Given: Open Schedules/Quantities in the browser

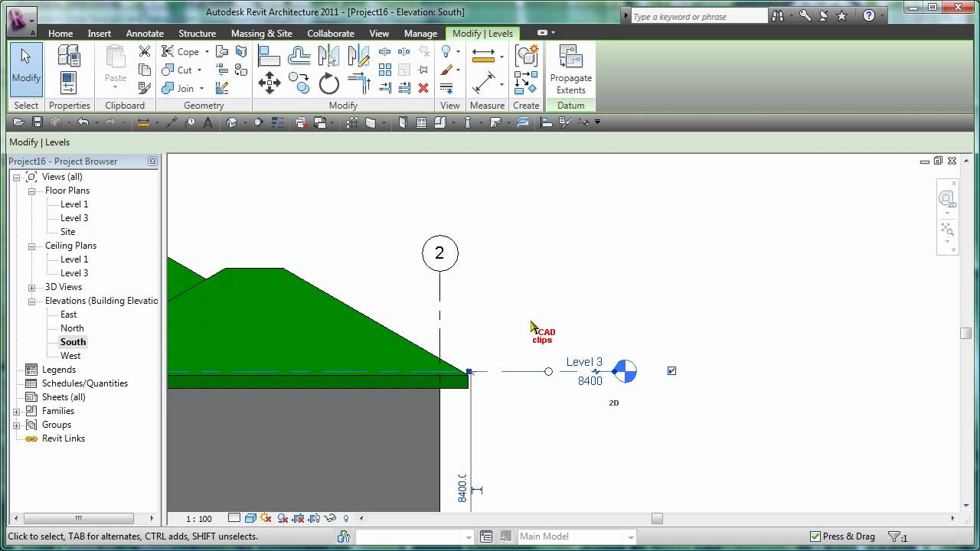Looking at the screenshot, I should point(85,383).
